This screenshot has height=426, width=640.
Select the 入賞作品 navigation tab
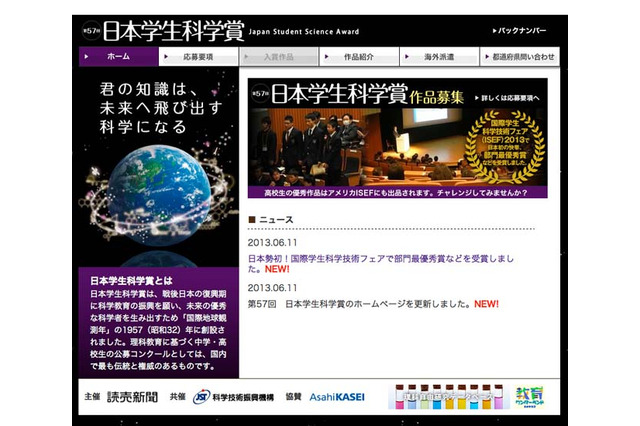[279, 57]
